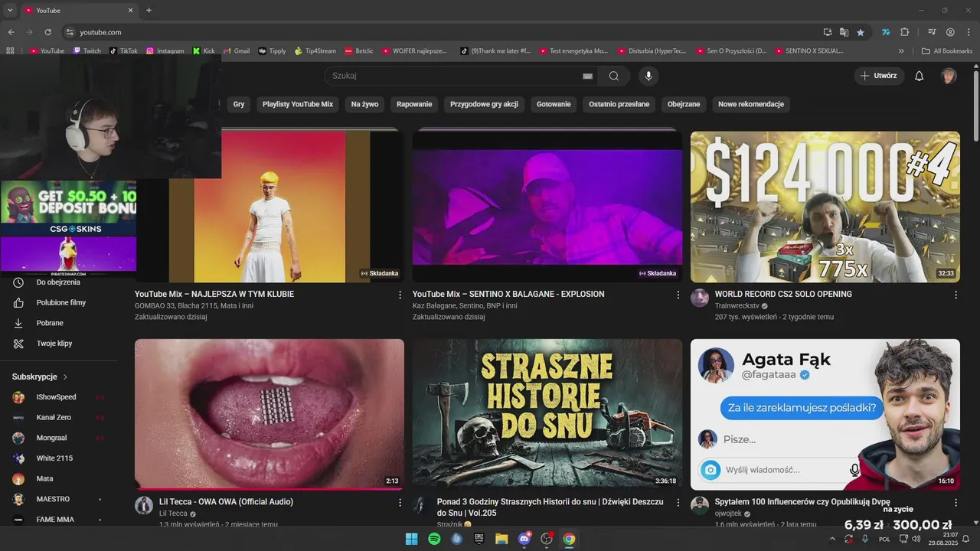
Task: Open Discord from the taskbar
Action: click(524, 539)
